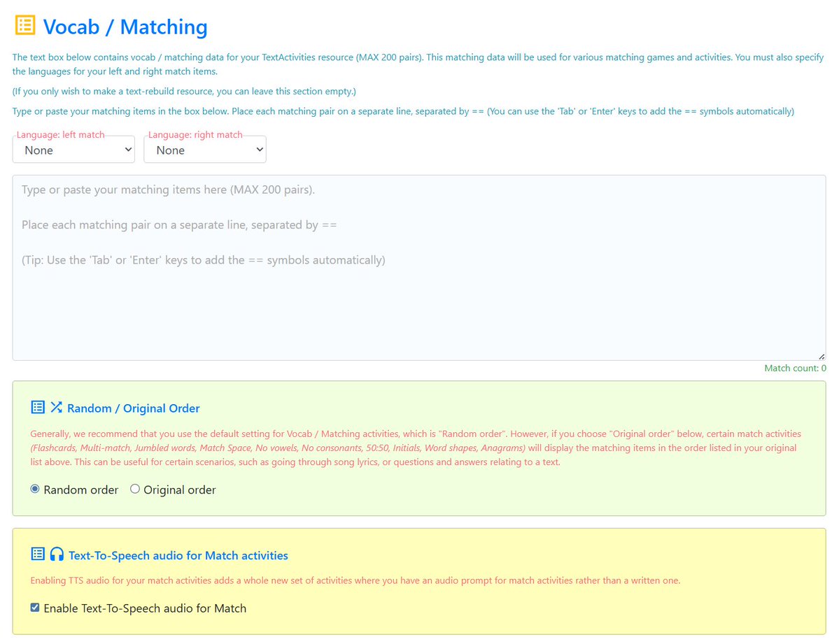Open the Language: left match dropdown

click(74, 150)
